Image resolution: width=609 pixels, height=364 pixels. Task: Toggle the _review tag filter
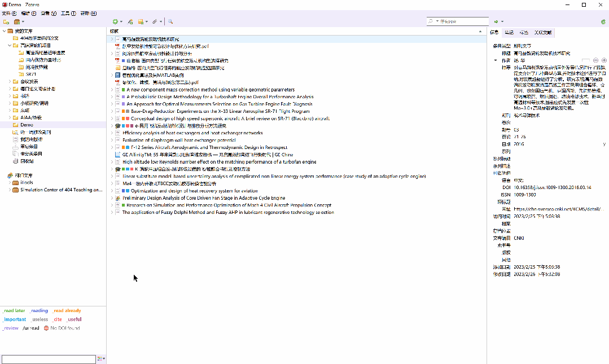point(11,328)
